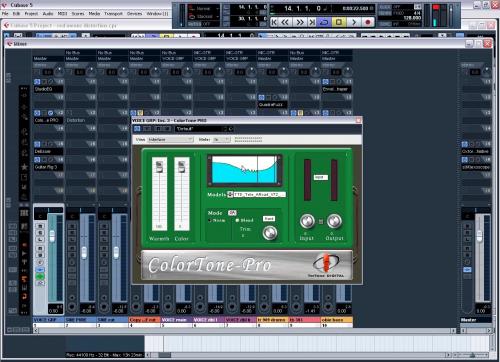Click the mixer horizontal scrollbar

(244, 331)
